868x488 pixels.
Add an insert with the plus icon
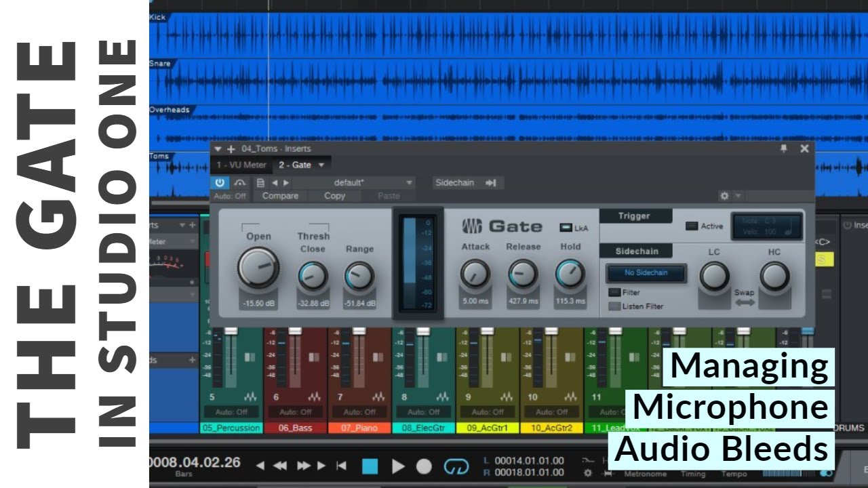coord(231,149)
